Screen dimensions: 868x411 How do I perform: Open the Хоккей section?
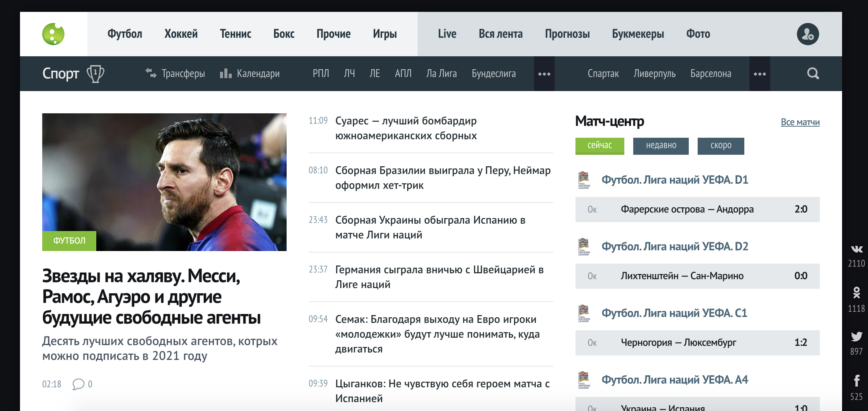click(181, 34)
